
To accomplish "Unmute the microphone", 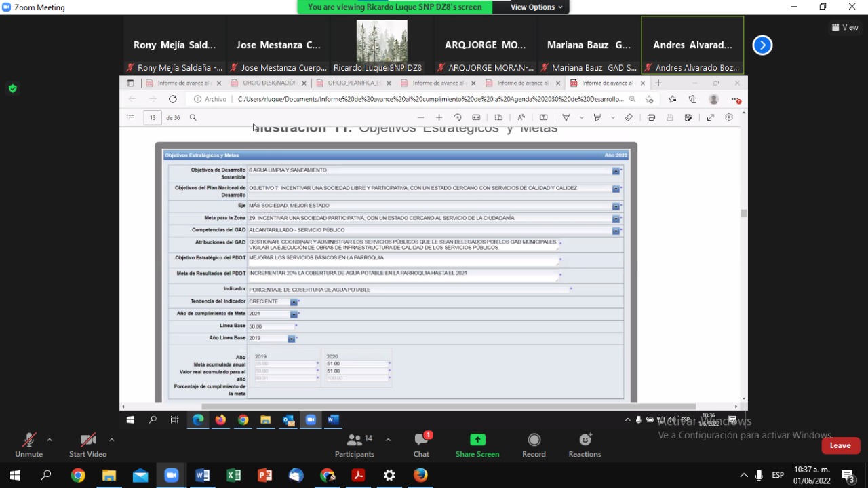I will coord(28,445).
